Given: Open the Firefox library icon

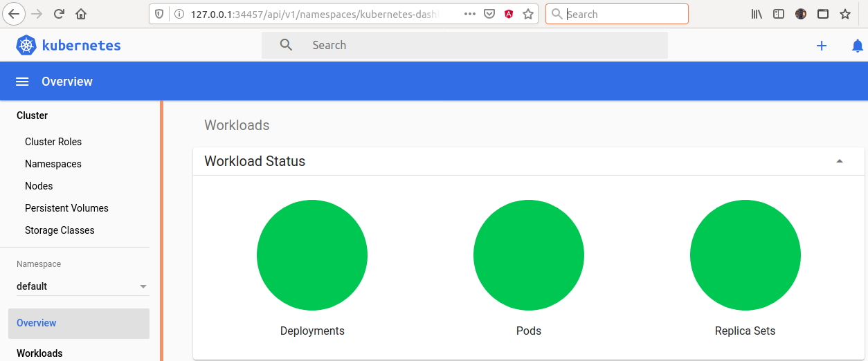Looking at the screenshot, I should [757, 14].
